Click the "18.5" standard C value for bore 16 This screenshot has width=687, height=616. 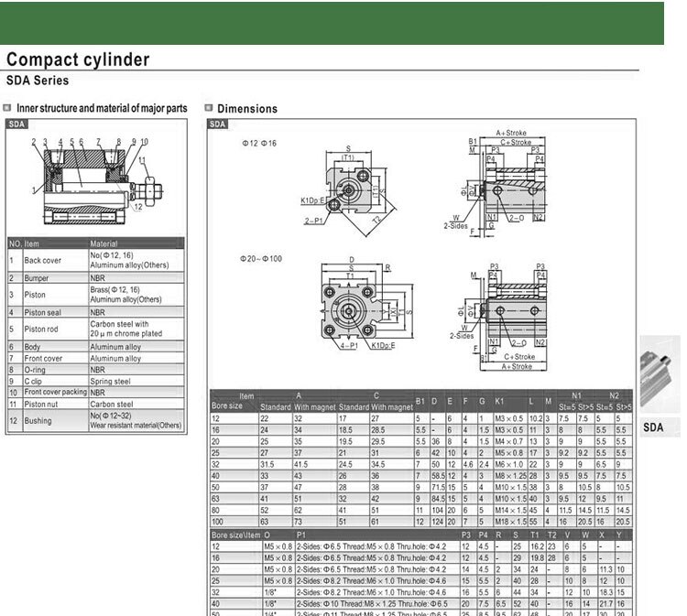(345, 430)
